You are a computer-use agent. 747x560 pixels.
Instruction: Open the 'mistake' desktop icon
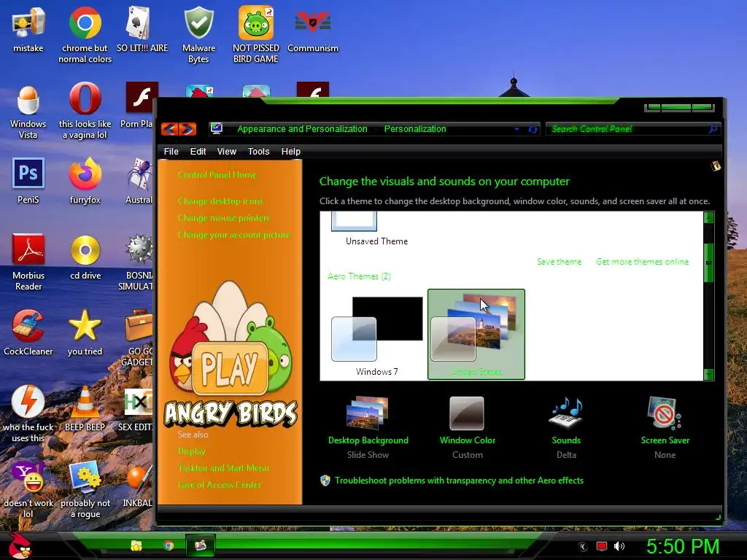coord(28,29)
